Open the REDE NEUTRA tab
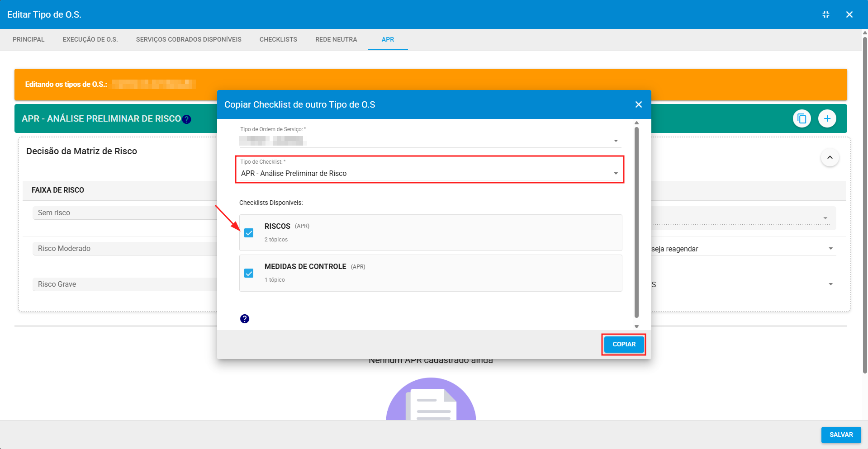Viewport: 868px width, 449px height. click(336, 39)
